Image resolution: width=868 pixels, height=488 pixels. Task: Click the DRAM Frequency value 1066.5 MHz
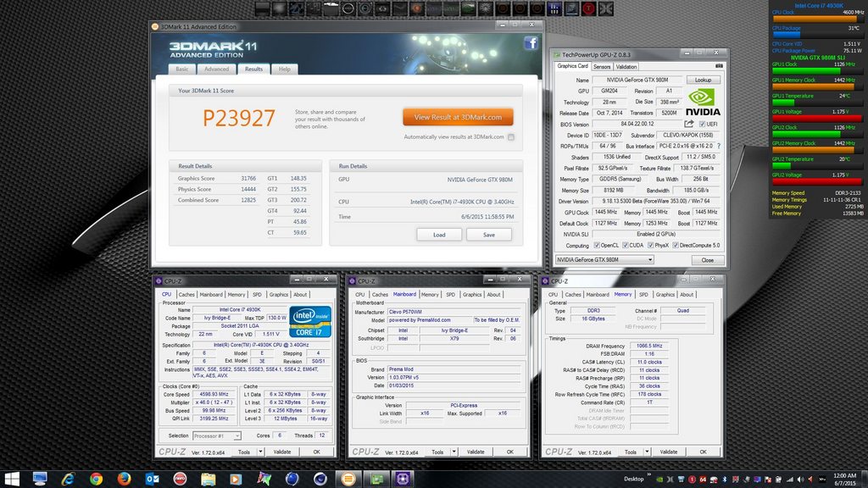(649, 346)
